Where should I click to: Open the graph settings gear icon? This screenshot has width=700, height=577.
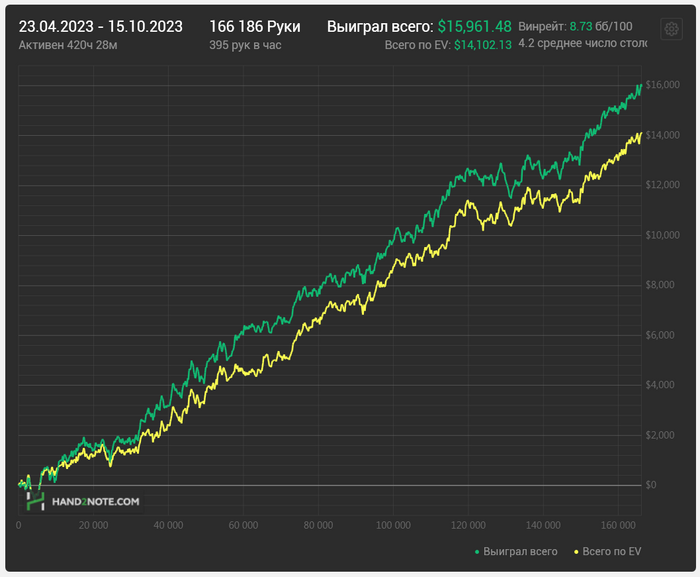click(x=671, y=29)
